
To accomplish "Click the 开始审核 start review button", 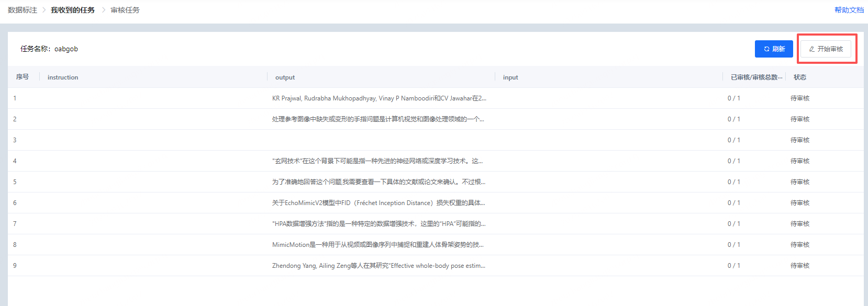I will coord(826,49).
